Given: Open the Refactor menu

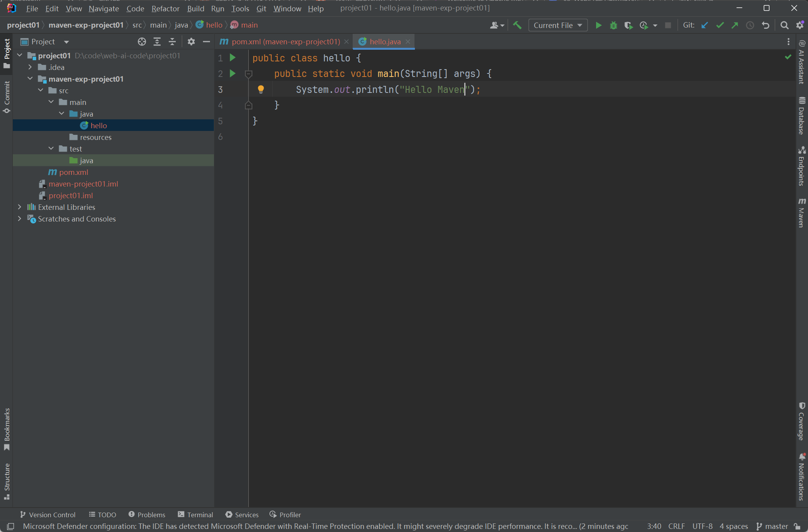Looking at the screenshot, I should click(165, 9).
